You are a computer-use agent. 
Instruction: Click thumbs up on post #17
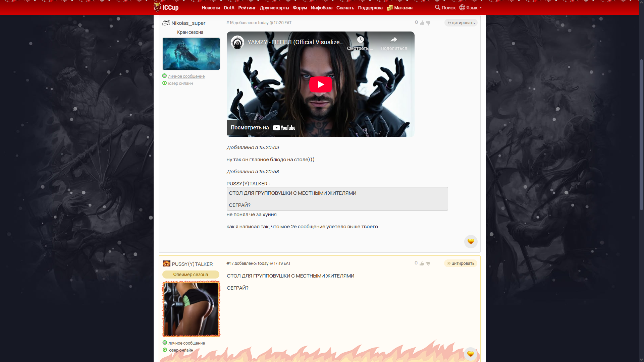tap(422, 263)
